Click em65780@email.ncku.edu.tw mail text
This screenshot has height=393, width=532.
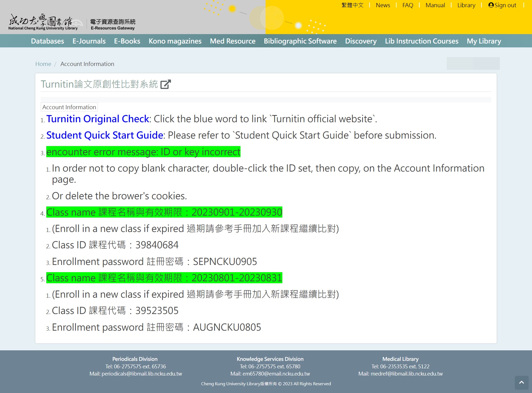(x=270, y=374)
